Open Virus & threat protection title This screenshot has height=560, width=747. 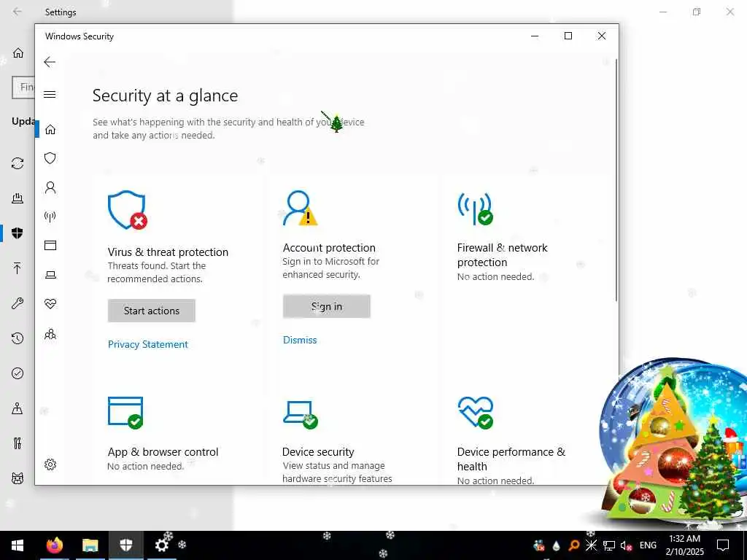click(x=168, y=252)
